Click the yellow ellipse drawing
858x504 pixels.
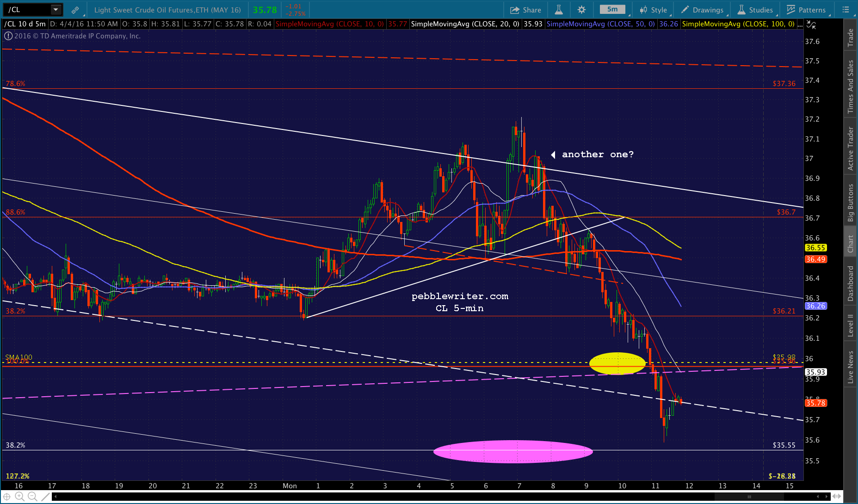pyautogui.click(x=617, y=363)
